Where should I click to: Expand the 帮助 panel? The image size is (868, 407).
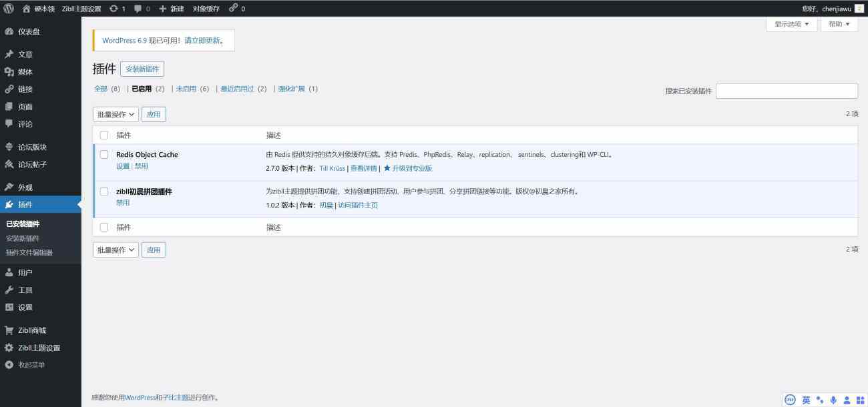(839, 24)
